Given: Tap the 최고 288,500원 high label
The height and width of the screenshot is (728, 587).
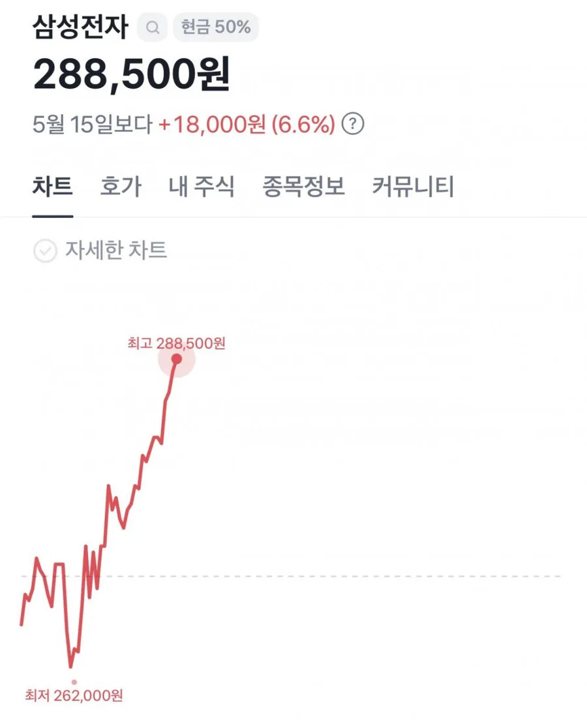Looking at the screenshot, I should 176,344.
